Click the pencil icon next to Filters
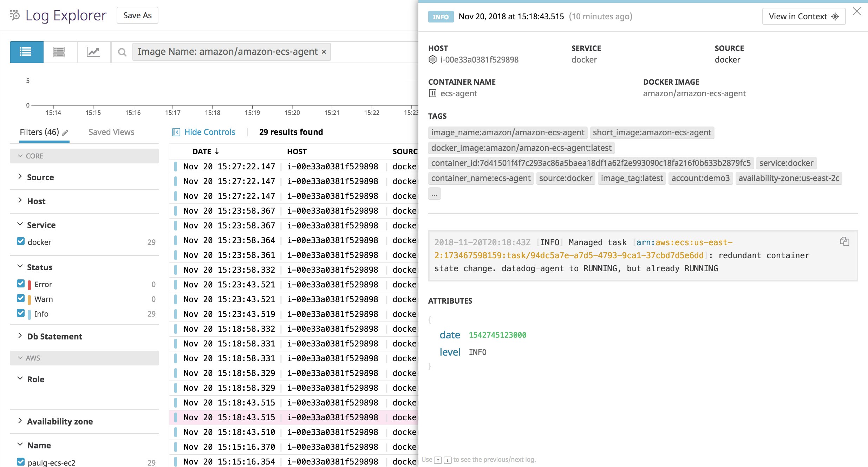 tap(65, 132)
